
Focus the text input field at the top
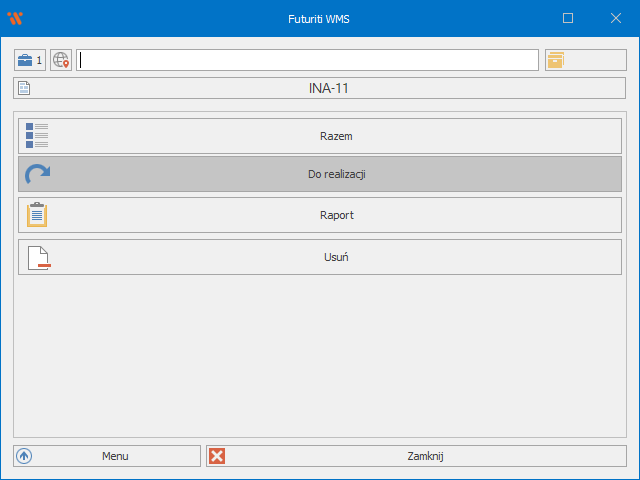308,60
